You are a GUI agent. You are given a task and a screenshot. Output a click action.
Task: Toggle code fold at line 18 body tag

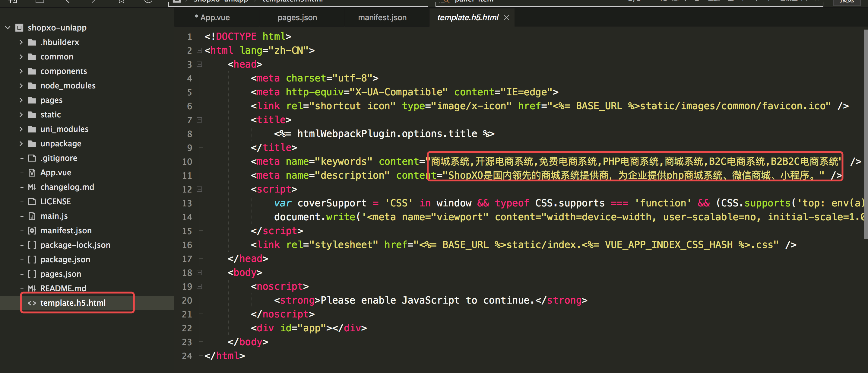[x=199, y=273]
